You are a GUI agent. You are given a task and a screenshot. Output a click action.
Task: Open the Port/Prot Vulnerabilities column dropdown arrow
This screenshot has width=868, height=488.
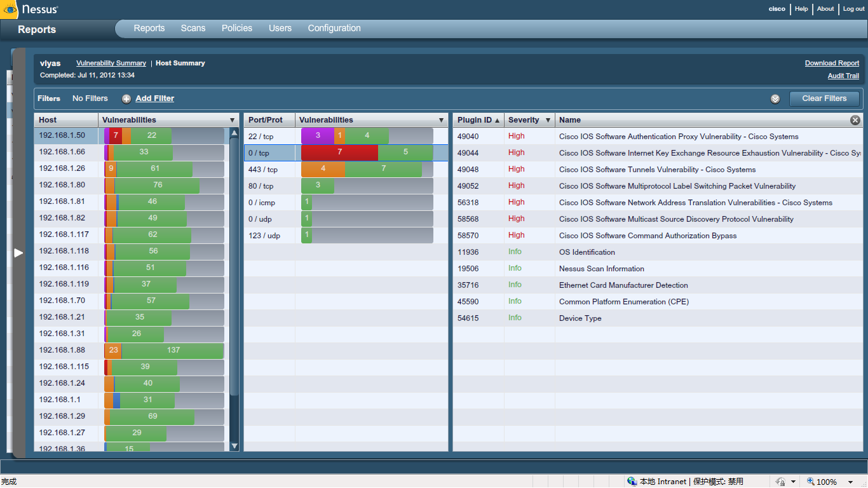click(x=441, y=120)
